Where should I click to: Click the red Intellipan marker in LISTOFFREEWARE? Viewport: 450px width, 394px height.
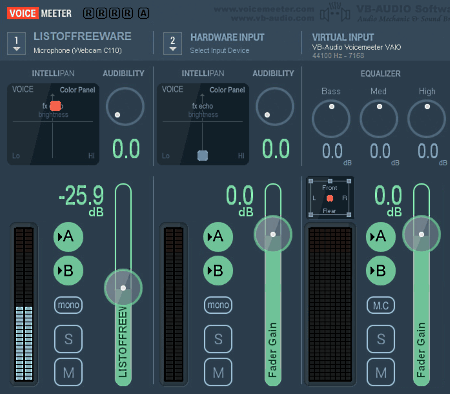tap(55, 106)
